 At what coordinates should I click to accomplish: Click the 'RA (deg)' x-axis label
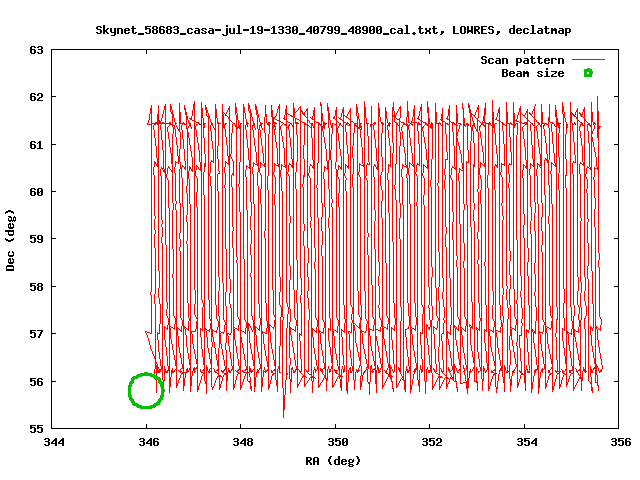click(x=333, y=461)
